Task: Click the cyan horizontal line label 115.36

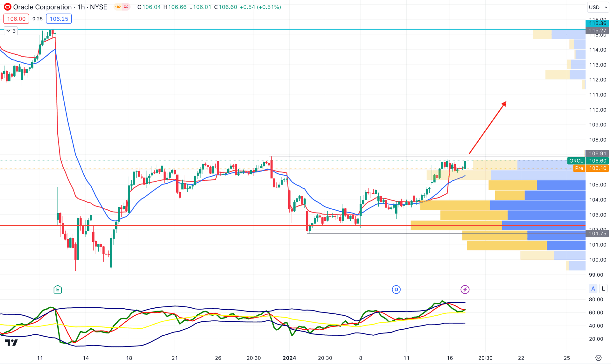Action: point(597,23)
